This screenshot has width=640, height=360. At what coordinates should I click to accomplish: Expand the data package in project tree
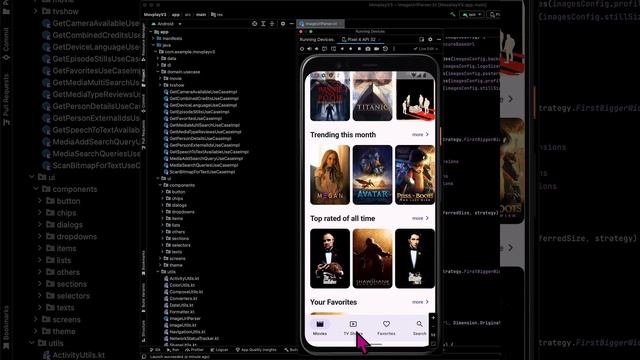coord(158,58)
